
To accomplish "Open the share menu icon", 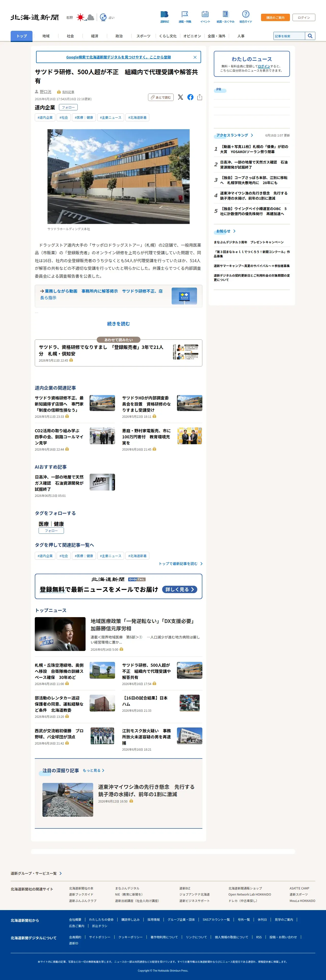I will (x=200, y=97).
